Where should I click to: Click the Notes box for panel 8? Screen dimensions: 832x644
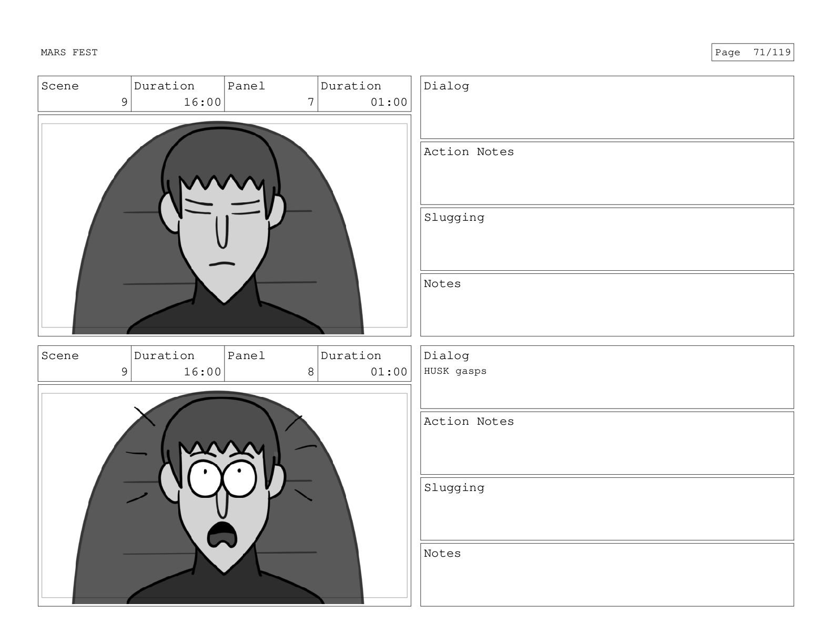coord(607,575)
